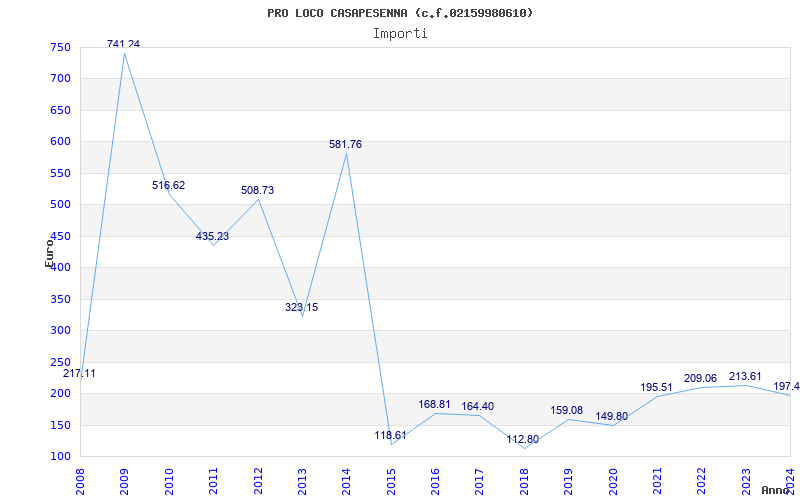Click the 2011 x-axis year label
This screenshot has width=800, height=500.
tap(213, 481)
